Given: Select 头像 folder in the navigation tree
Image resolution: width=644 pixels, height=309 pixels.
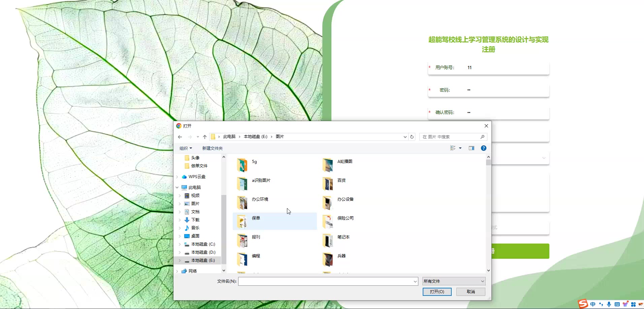Looking at the screenshot, I should [x=195, y=158].
